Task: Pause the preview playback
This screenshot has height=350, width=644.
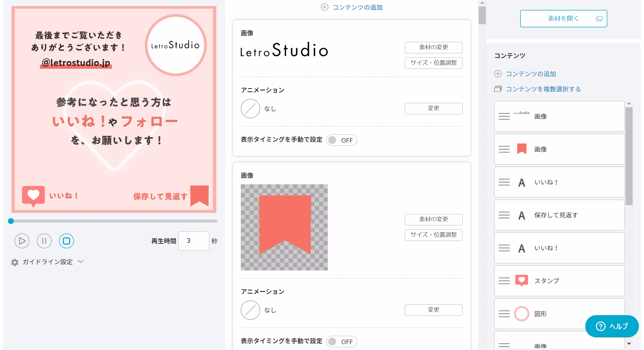Action: [x=44, y=241]
